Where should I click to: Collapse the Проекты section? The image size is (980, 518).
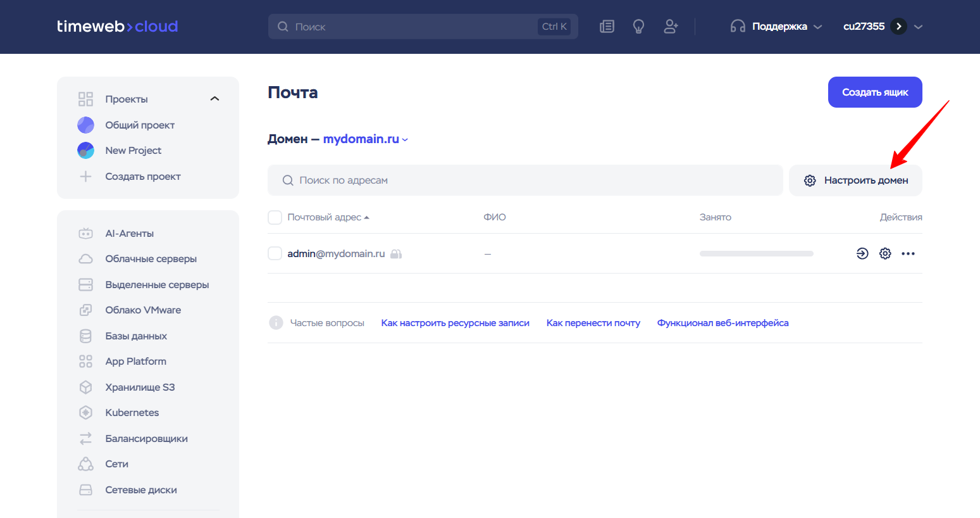[x=214, y=99]
